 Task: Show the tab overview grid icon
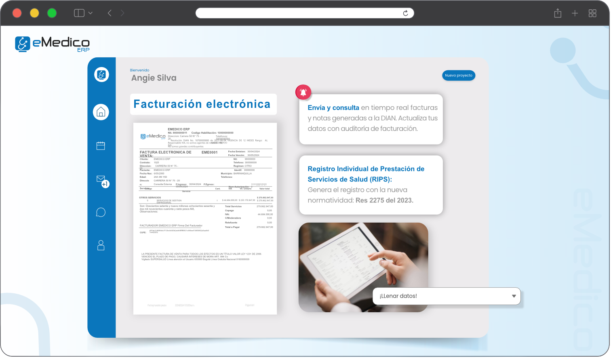pos(592,13)
